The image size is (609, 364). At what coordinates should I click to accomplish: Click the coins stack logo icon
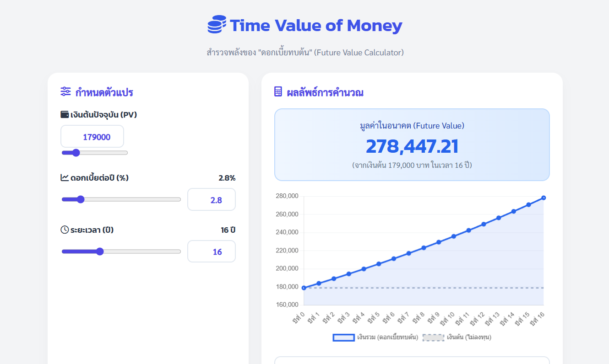[x=217, y=25]
